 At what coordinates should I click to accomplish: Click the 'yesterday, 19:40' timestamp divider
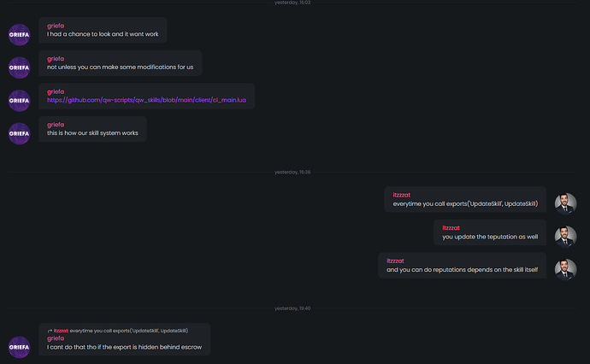(292, 308)
